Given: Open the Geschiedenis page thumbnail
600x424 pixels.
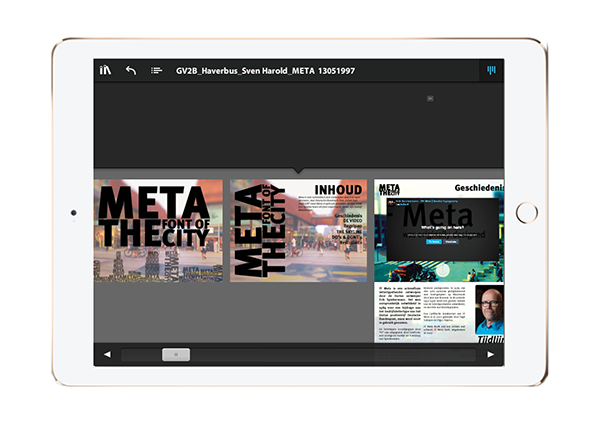Looking at the screenshot, I should click(439, 261).
